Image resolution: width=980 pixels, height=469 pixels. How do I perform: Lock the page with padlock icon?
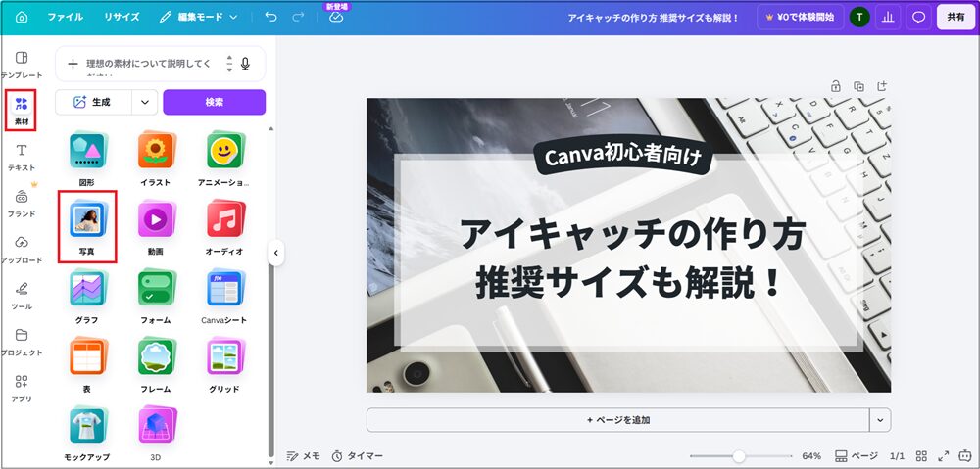click(836, 86)
